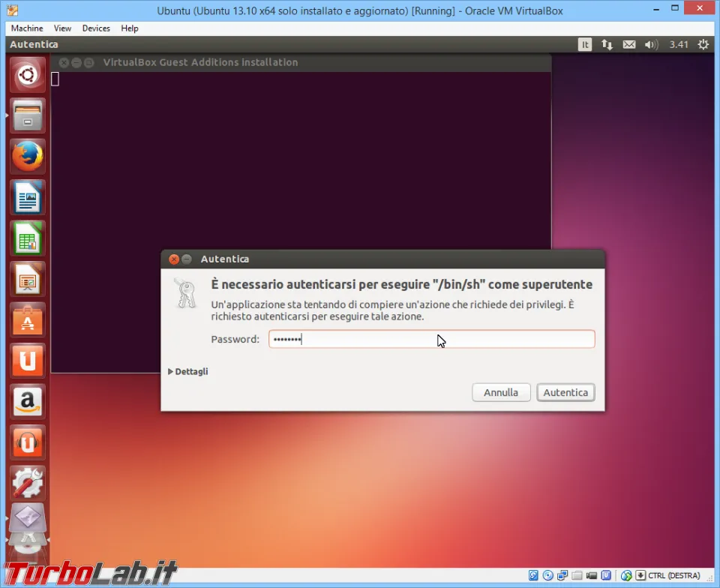Open the View menu
The width and height of the screenshot is (720, 588).
pyautogui.click(x=62, y=28)
